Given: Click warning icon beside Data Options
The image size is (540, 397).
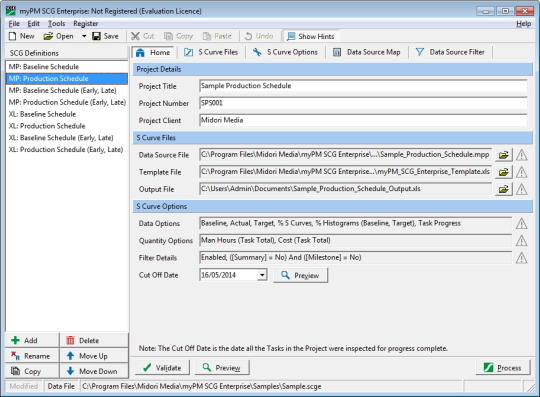Looking at the screenshot, I should (x=521, y=223).
